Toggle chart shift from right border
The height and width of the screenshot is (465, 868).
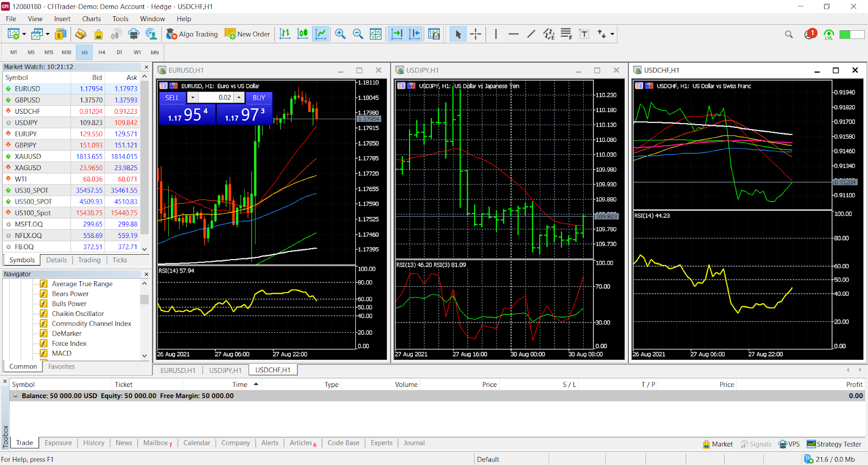414,34
